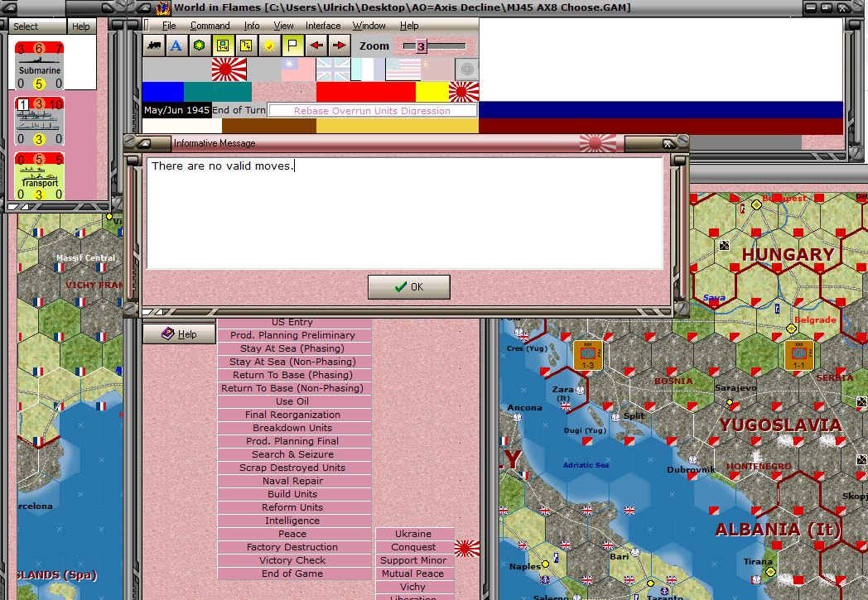Select the Submarine unit counter
The height and width of the screenshot is (600, 868).
tap(39, 66)
